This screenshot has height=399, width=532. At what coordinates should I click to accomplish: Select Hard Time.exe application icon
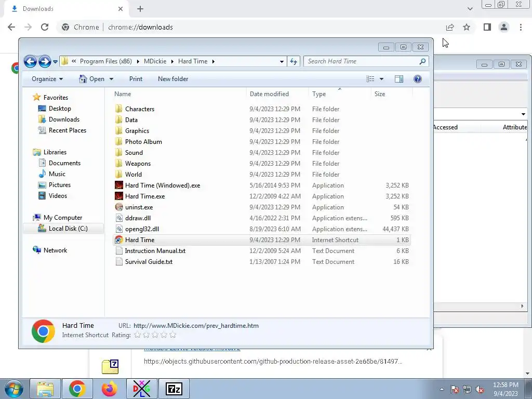[119, 196]
